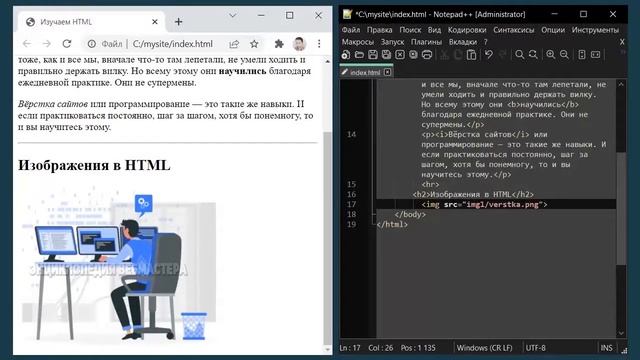Open the Chrome tab search chevron
640x360 pixels.
tap(233, 16)
